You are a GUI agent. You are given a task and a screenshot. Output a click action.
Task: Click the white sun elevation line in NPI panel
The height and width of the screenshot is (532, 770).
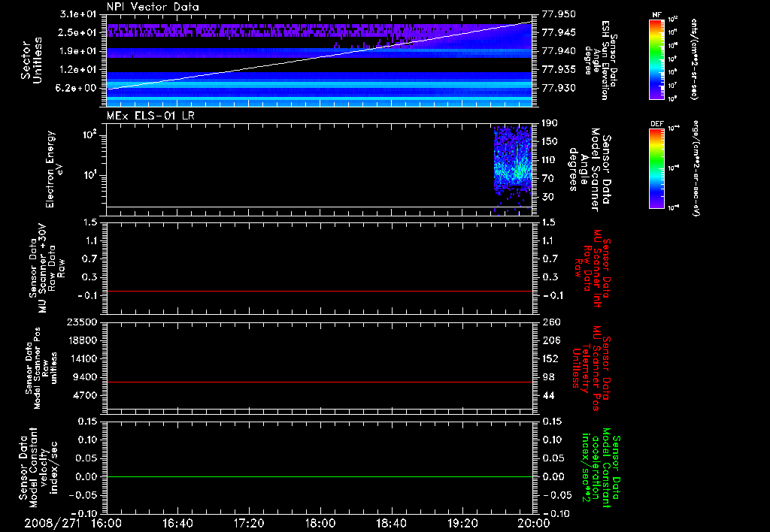coord(319,56)
